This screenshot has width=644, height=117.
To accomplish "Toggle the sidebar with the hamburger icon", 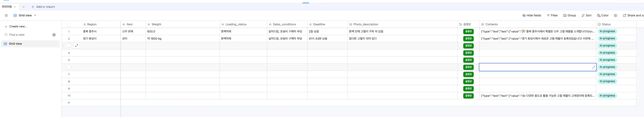I will (6, 15).
